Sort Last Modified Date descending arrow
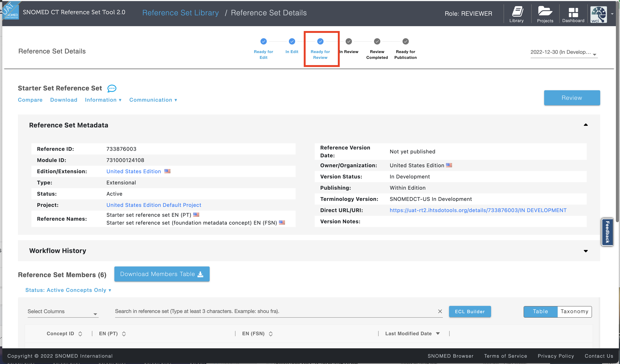620x364 pixels. coord(438,334)
